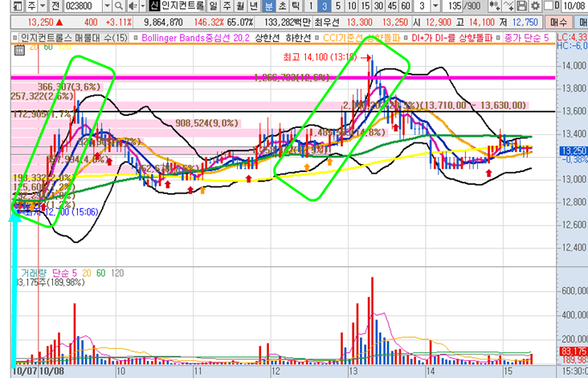Click the 65.07% value in the info bar
The width and height of the screenshot is (588, 378).
pos(240,23)
